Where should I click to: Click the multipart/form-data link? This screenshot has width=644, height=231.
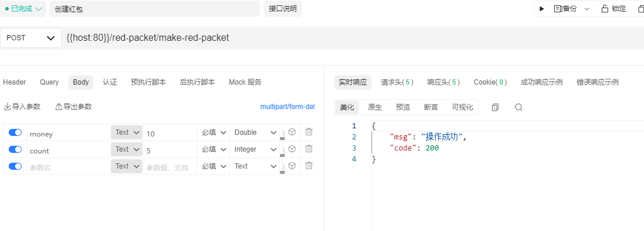288,107
